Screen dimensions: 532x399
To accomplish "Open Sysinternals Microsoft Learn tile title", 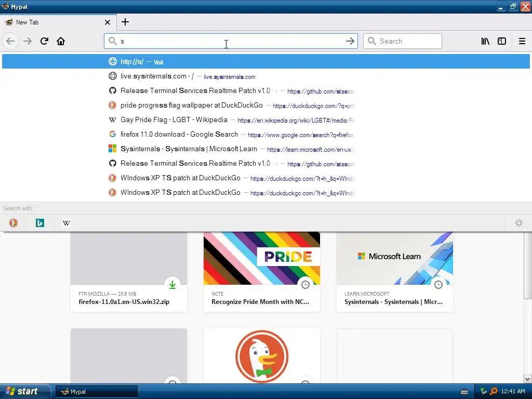I will click(x=394, y=302).
